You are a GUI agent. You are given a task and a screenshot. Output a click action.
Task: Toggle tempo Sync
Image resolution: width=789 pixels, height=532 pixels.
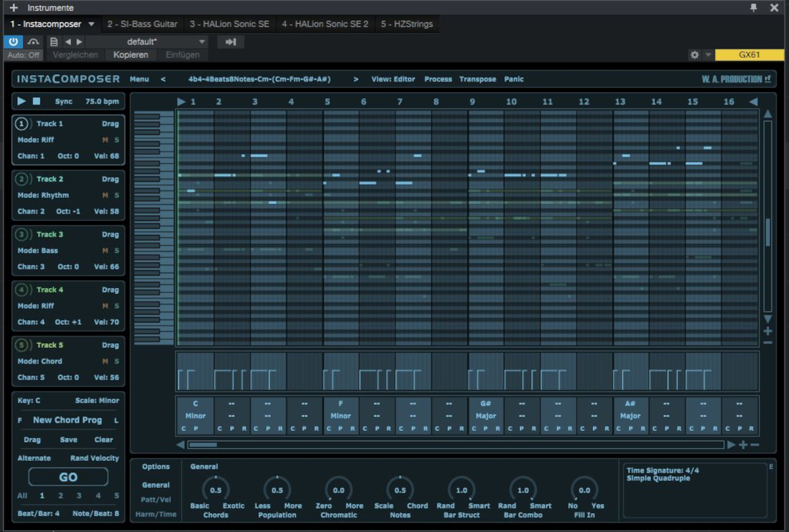(64, 101)
